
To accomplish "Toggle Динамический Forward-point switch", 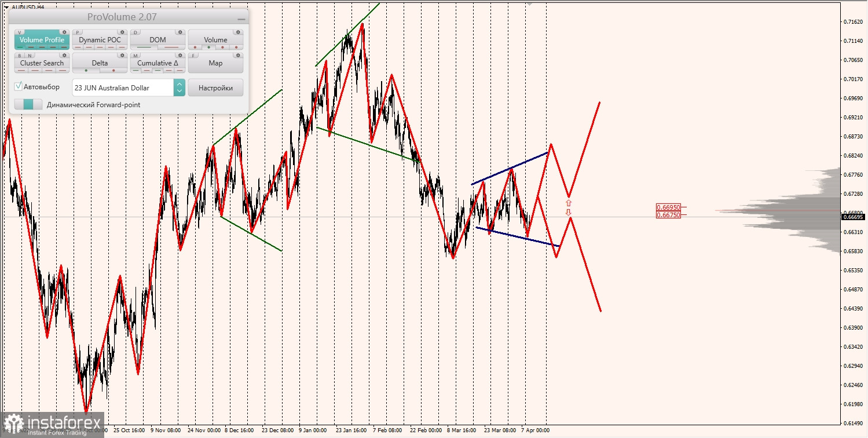I will click(x=28, y=104).
